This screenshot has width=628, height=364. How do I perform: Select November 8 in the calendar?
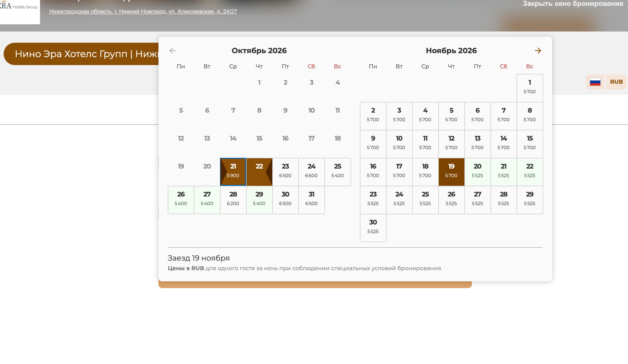(x=530, y=116)
